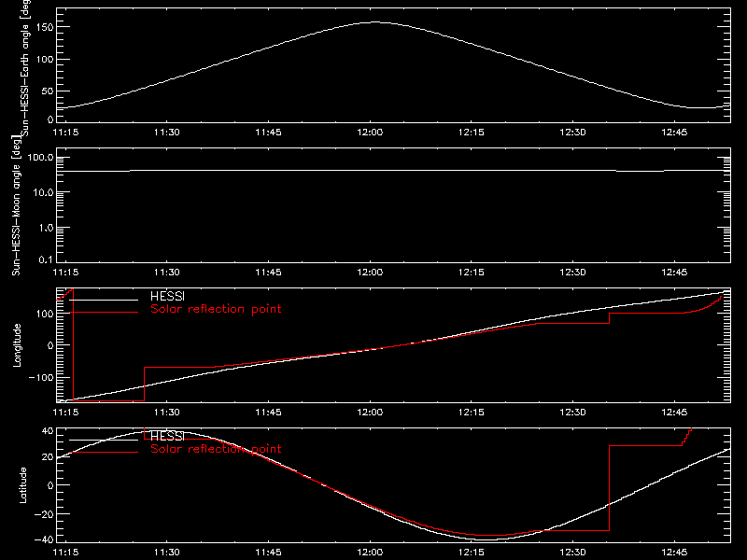
Task: Click the -40 tick on Latitude axis
Action: click(x=44, y=540)
